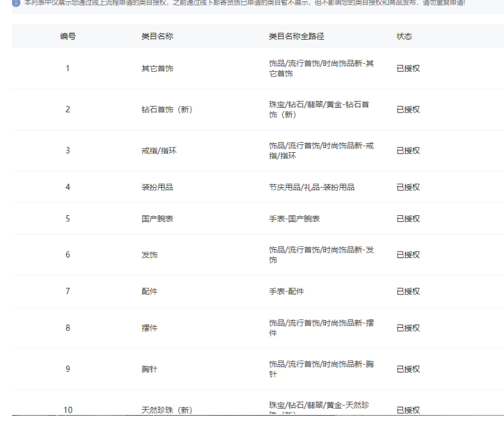
Task: Click the 戒指/指环 category name cell
Action: [159, 150]
